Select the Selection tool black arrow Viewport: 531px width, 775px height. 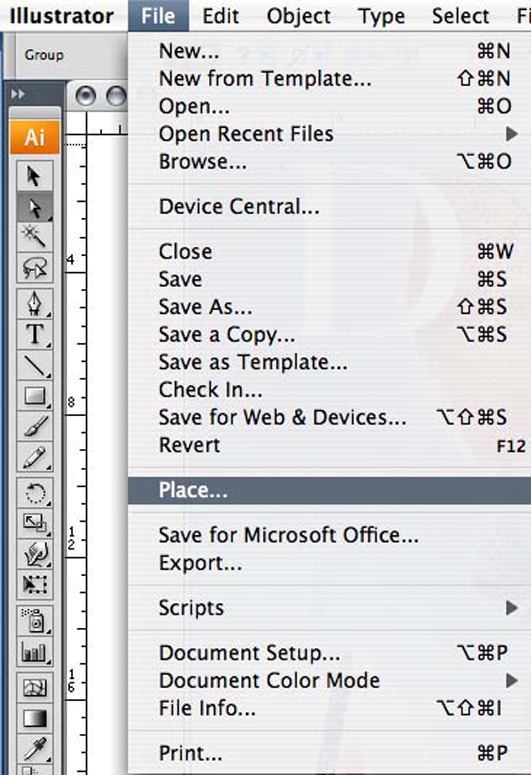coord(34,176)
